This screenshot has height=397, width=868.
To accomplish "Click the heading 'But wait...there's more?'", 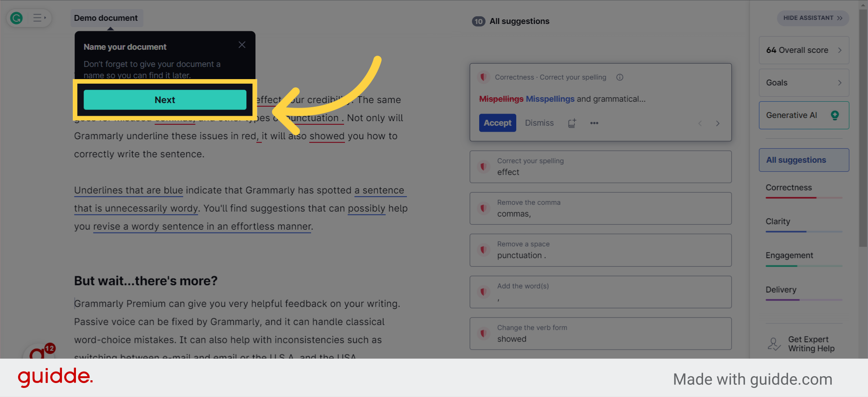I will point(146,281).
